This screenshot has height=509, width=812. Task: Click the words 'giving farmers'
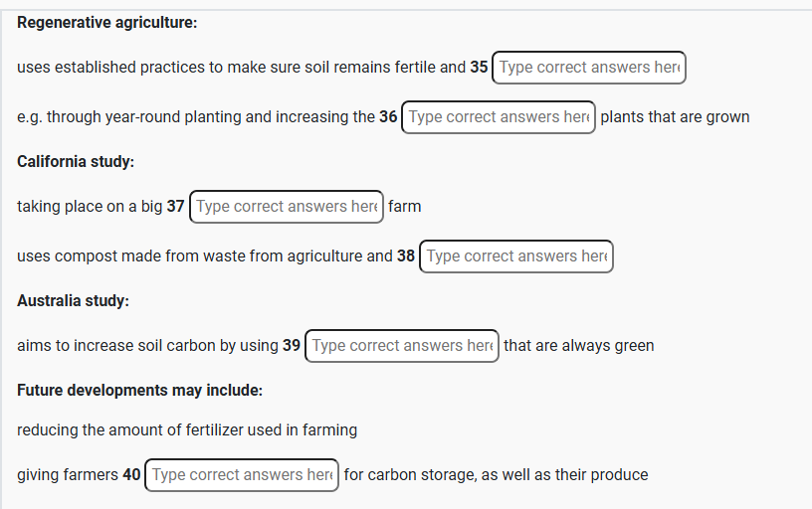click(x=68, y=475)
